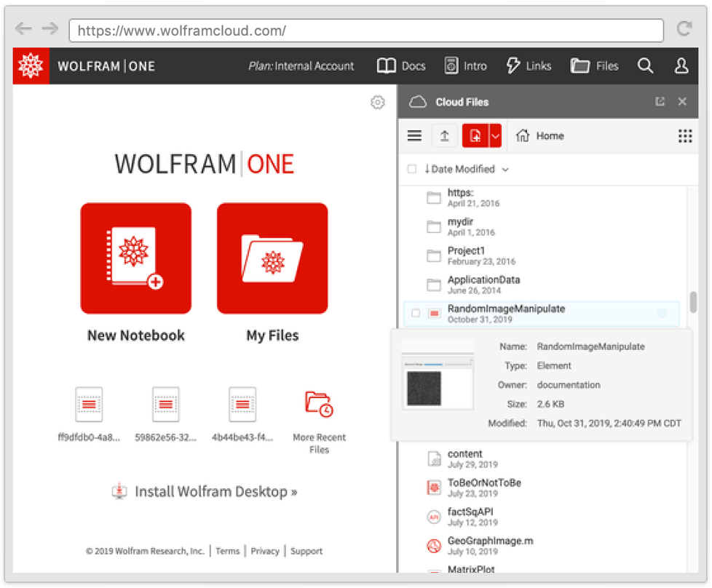Open the user account profile icon
Screen dimensions: 712x588
681,66
